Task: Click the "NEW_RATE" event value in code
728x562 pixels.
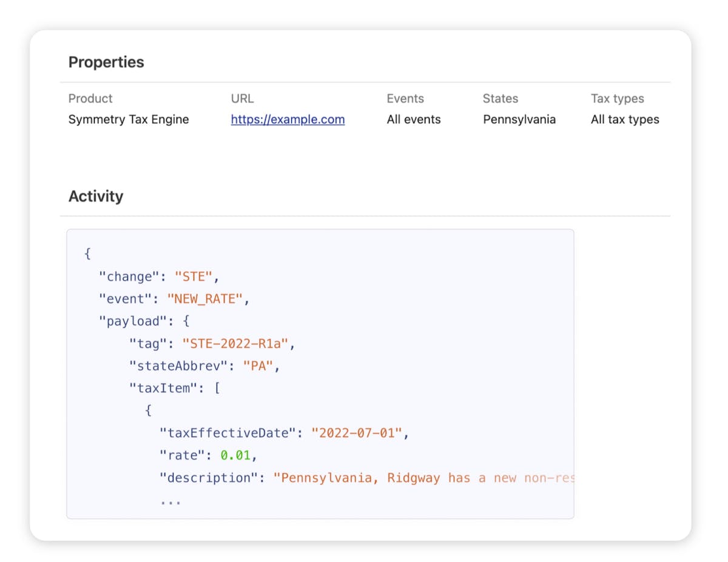Action: pyautogui.click(x=207, y=299)
